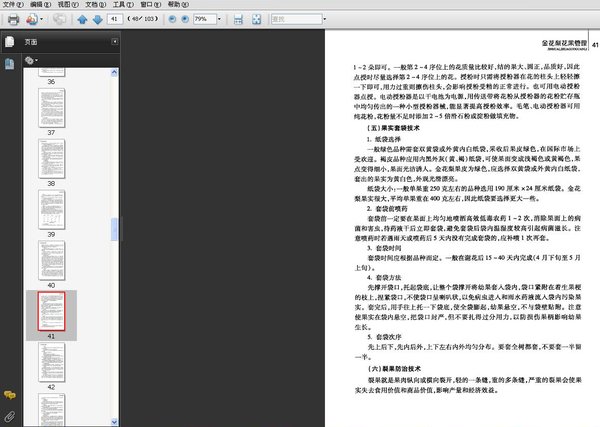Toggle the pages panel sidebar icon
Image resolution: width=600 pixels, height=427 pixels.
coord(9,42)
